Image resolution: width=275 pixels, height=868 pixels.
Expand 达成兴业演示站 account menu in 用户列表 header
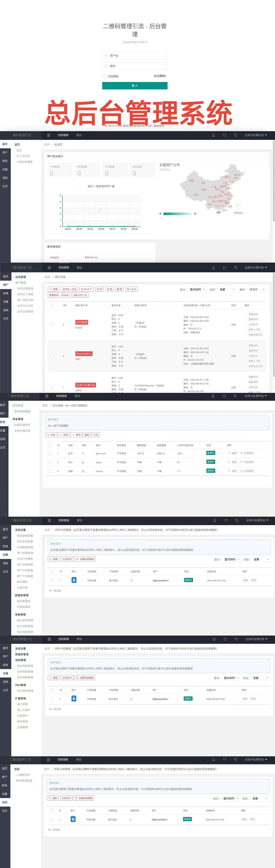pos(256,268)
